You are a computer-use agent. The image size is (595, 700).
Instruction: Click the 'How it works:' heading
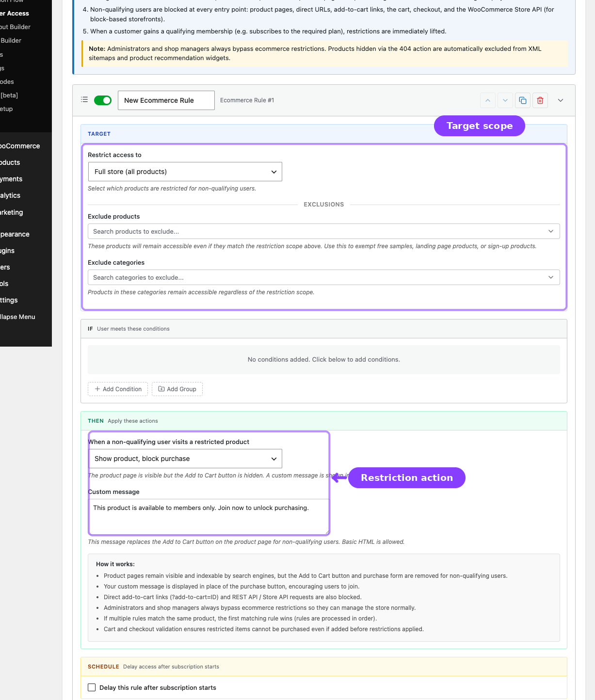115,564
